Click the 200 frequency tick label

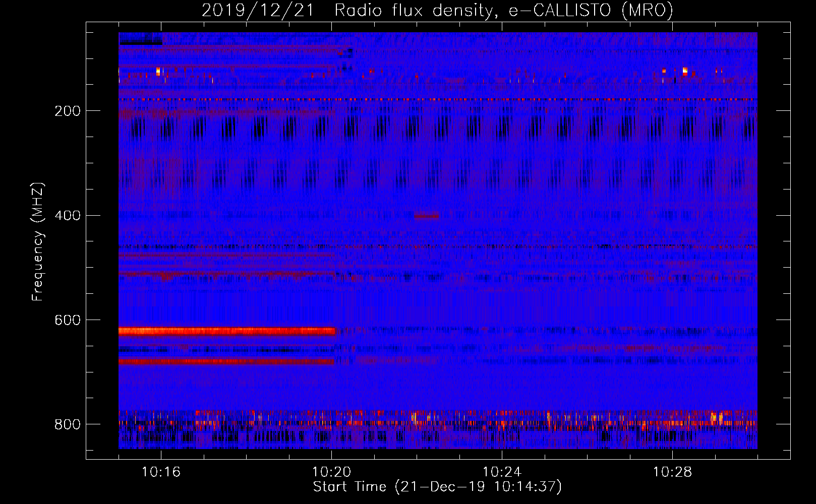[x=68, y=111]
